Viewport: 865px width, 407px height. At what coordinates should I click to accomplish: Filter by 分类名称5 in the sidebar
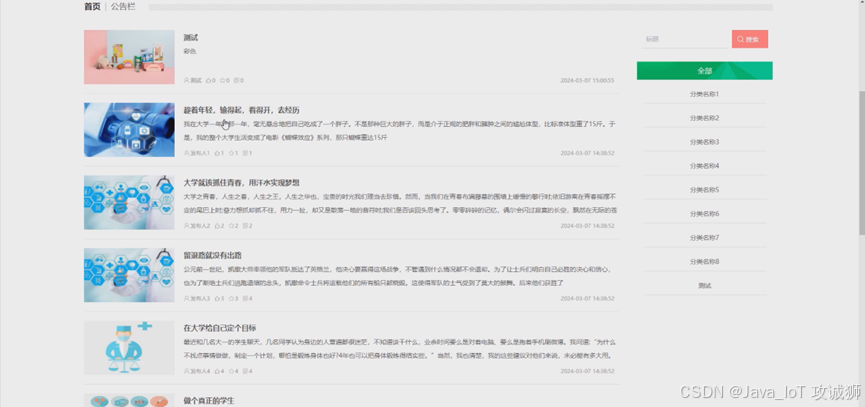point(704,190)
